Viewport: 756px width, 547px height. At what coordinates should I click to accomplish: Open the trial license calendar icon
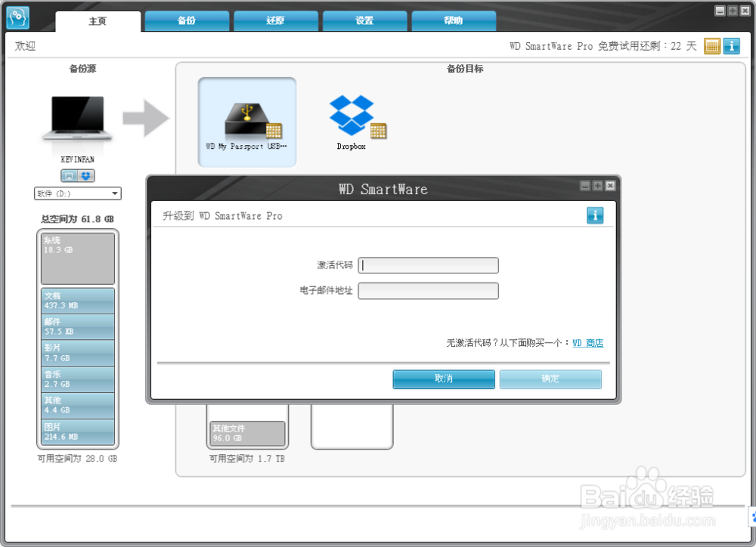(x=711, y=46)
